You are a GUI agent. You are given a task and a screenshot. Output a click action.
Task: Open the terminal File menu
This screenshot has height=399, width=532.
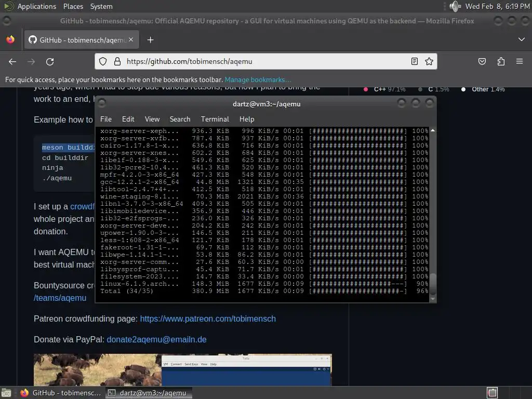pos(106,119)
